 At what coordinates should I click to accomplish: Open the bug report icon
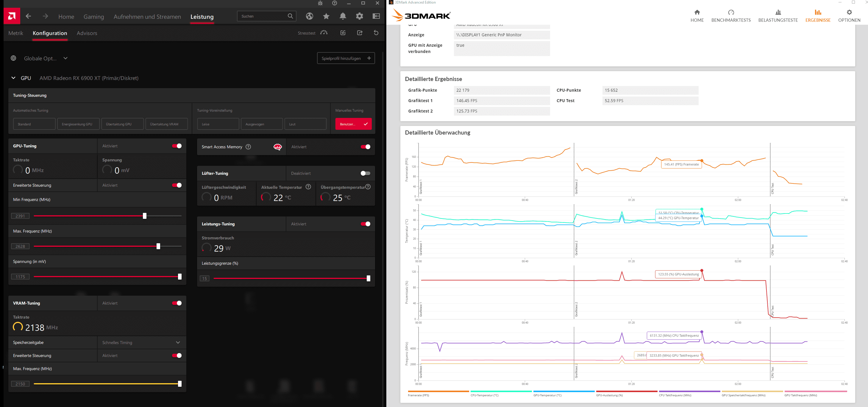[x=320, y=3]
